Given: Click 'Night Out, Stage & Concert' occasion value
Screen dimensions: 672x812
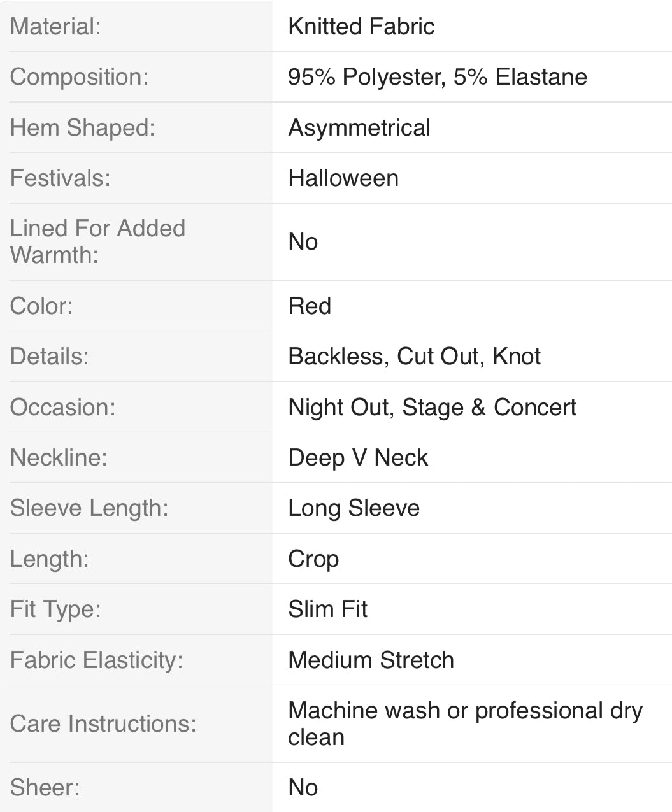Looking at the screenshot, I should pyautogui.click(x=432, y=407).
